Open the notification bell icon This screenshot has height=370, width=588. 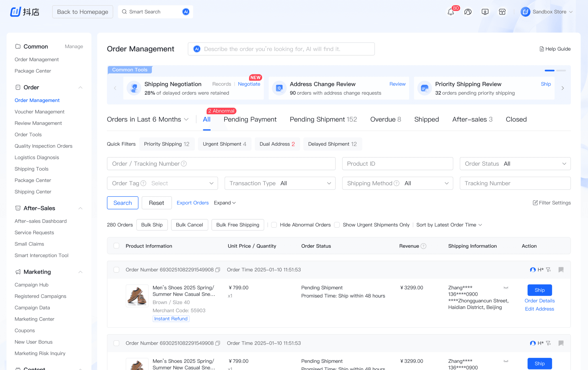451,12
